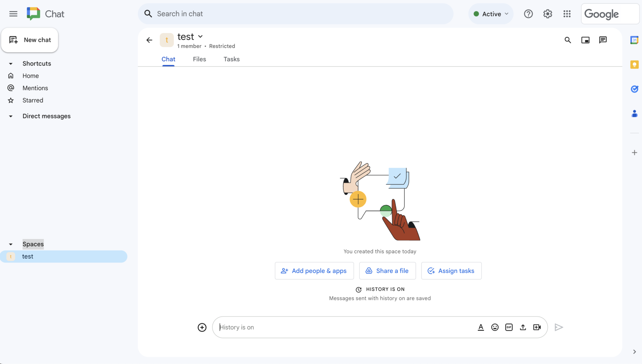642x364 pixels.
Task: Open the Tasks tab of the space
Action: [231, 59]
